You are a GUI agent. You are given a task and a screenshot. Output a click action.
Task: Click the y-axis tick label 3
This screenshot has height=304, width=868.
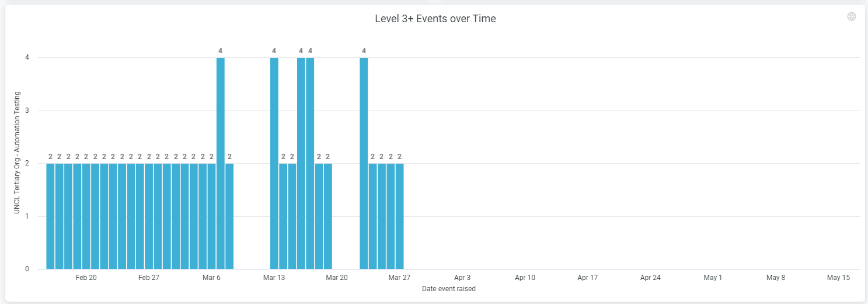point(27,110)
